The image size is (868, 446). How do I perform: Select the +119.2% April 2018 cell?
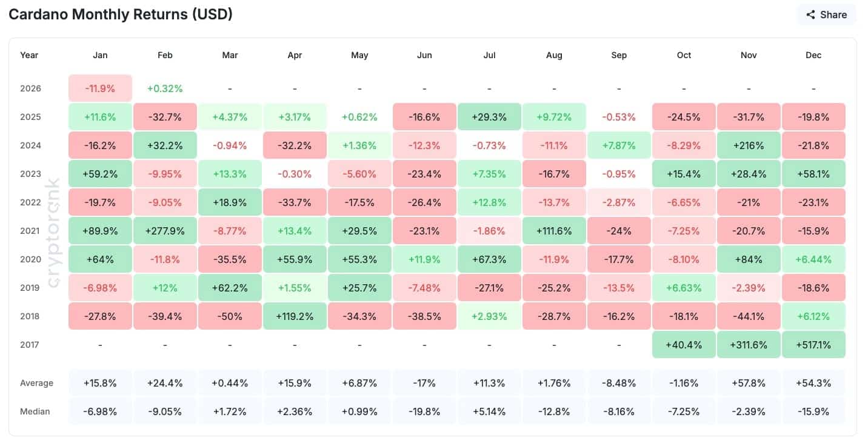[295, 316]
